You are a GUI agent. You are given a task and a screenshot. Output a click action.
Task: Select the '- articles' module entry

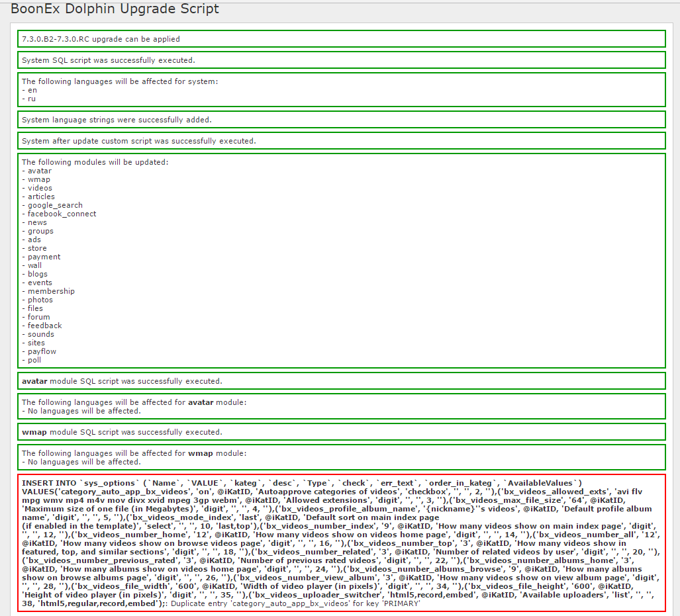pos(38,197)
